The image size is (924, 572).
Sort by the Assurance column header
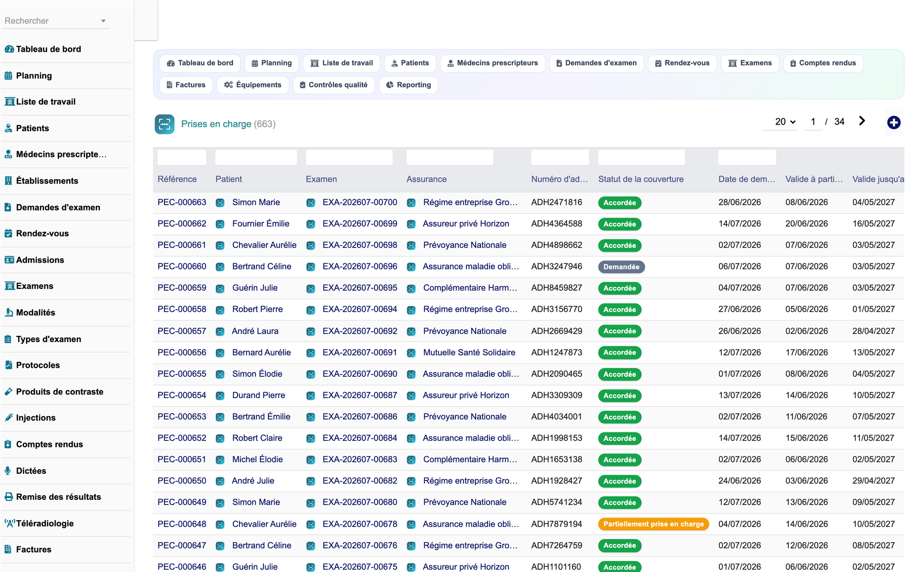pyautogui.click(x=426, y=179)
